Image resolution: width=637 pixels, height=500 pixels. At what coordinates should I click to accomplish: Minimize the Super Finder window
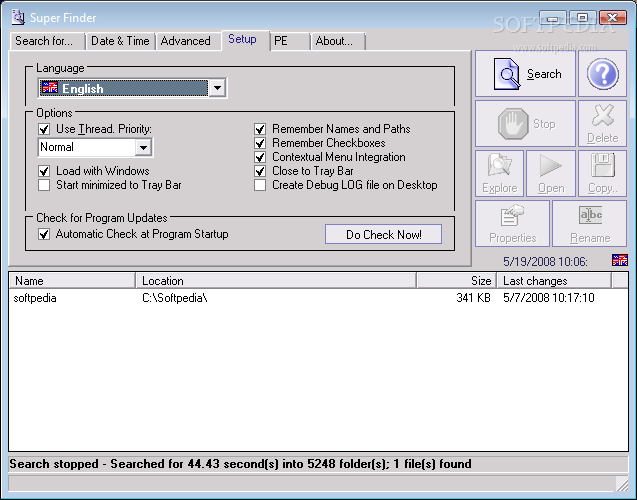point(552,18)
